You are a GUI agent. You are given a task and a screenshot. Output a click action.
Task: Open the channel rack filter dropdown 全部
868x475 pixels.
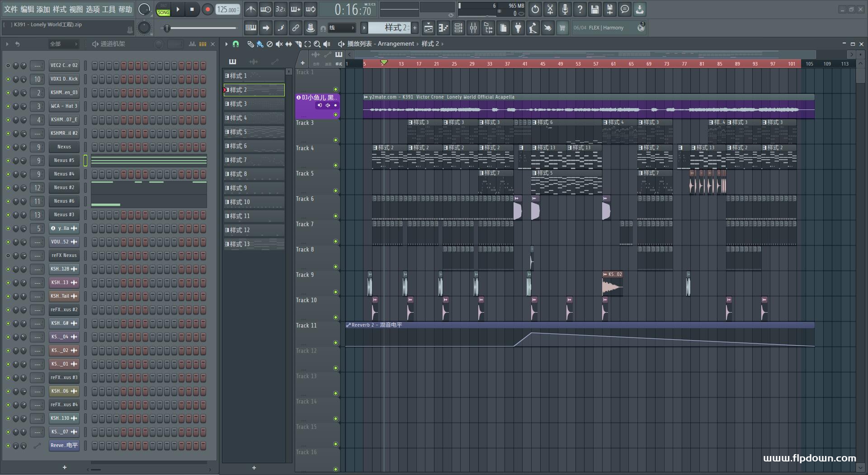(x=63, y=44)
